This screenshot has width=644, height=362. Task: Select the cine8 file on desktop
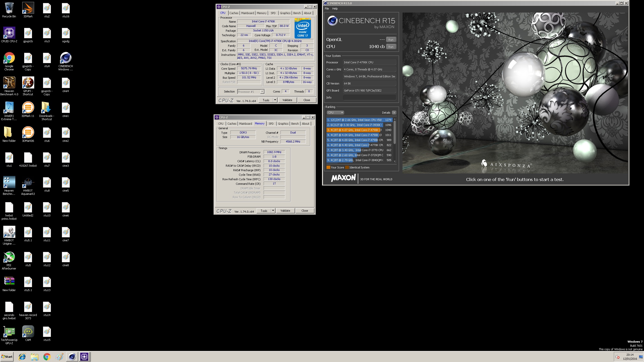[65, 259]
